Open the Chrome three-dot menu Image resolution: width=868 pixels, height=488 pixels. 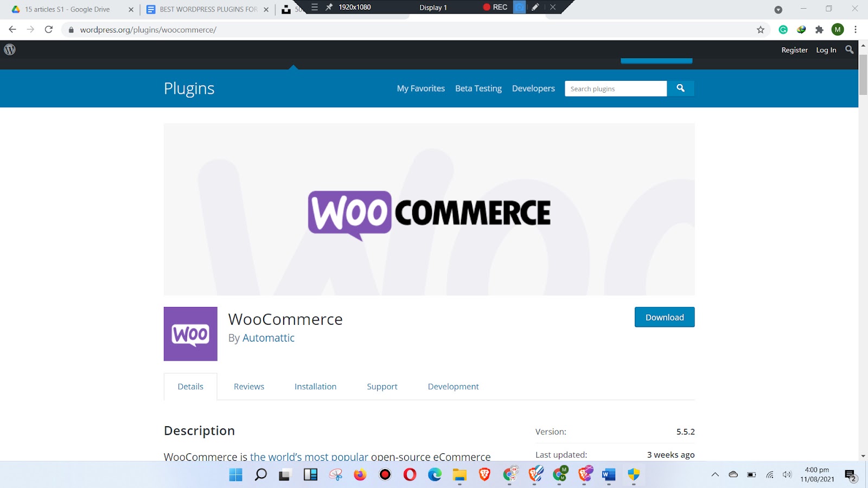[x=856, y=30]
